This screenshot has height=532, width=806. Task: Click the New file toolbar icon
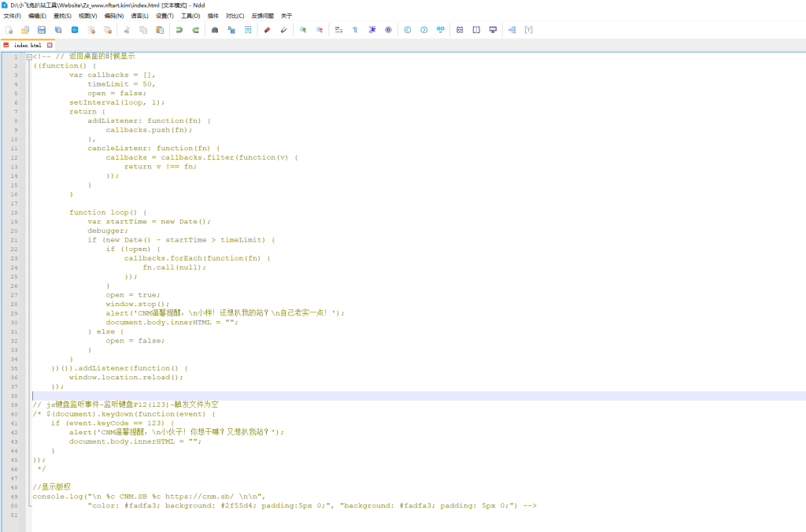pyautogui.click(x=9, y=30)
